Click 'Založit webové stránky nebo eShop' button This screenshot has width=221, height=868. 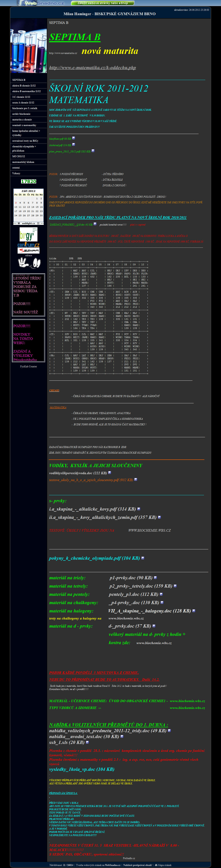pyautogui.click(x=103, y=3)
